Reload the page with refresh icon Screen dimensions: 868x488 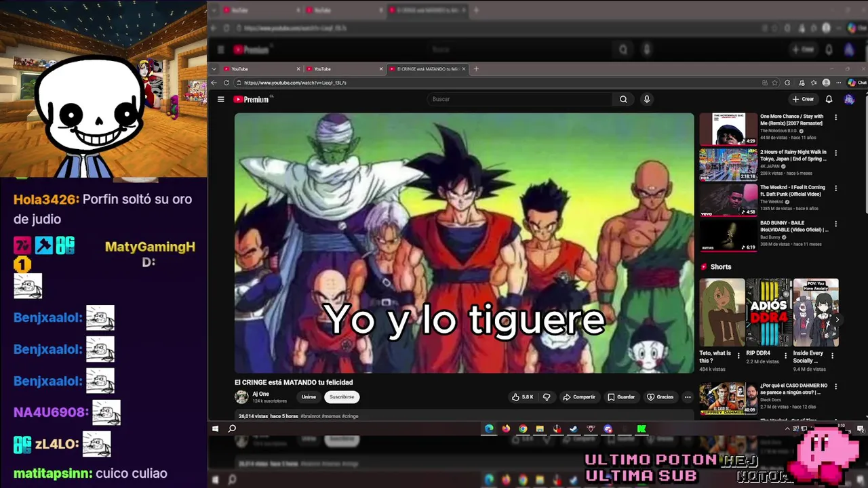226,83
